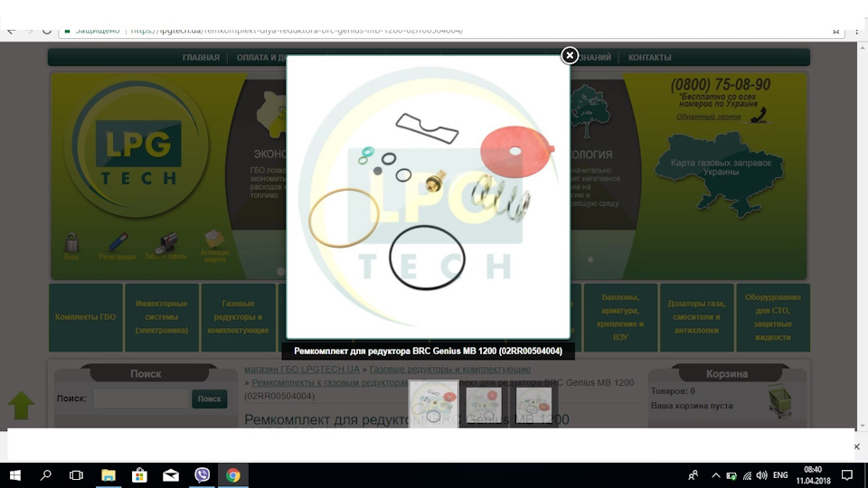Screen dimensions: 868x488
Task: Open the ОПЛАТА И ДОСТАВКА menu item
Action: click(x=261, y=58)
